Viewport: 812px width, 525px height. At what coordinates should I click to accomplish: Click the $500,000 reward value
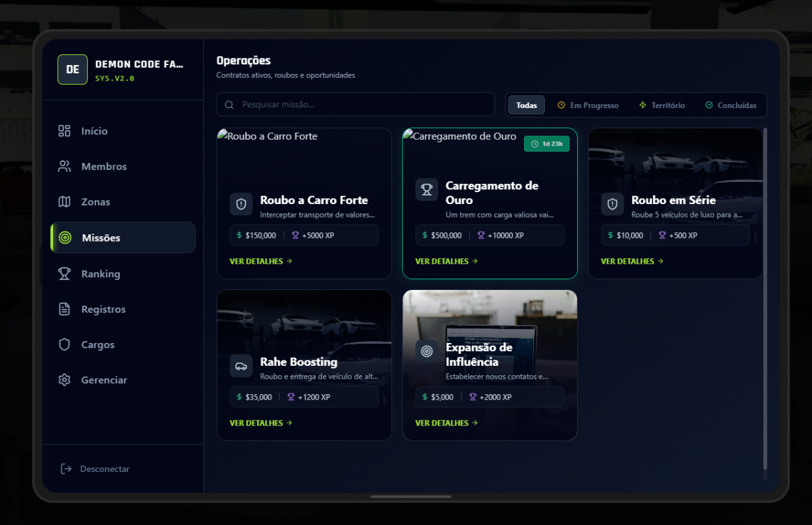pos(446,236)
